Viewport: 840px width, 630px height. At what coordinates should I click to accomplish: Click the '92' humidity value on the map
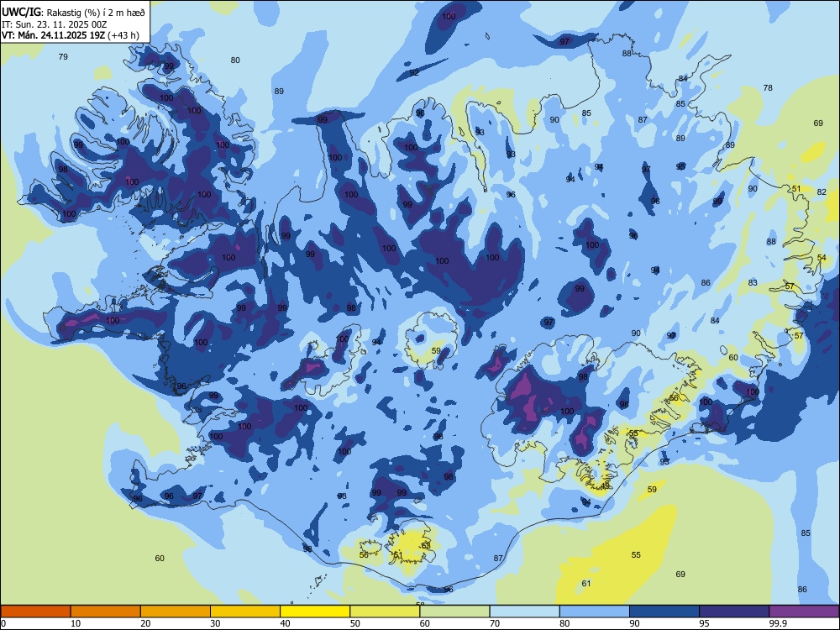414,73
